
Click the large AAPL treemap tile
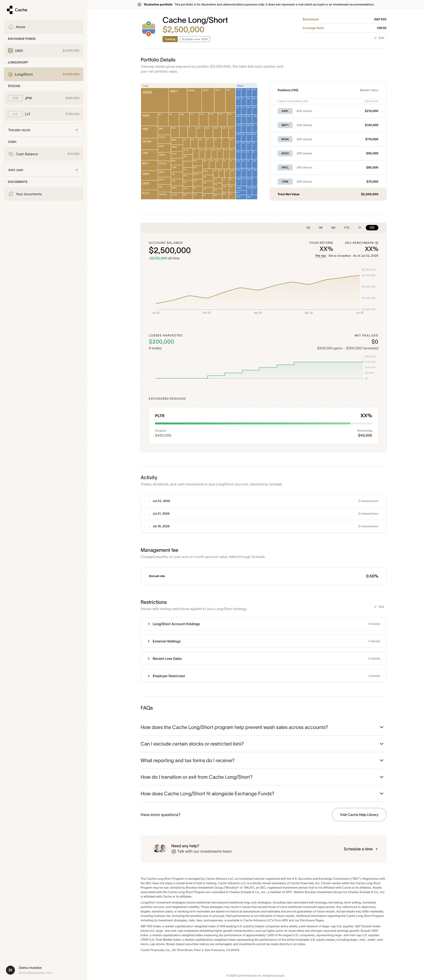tap(155, 100)
